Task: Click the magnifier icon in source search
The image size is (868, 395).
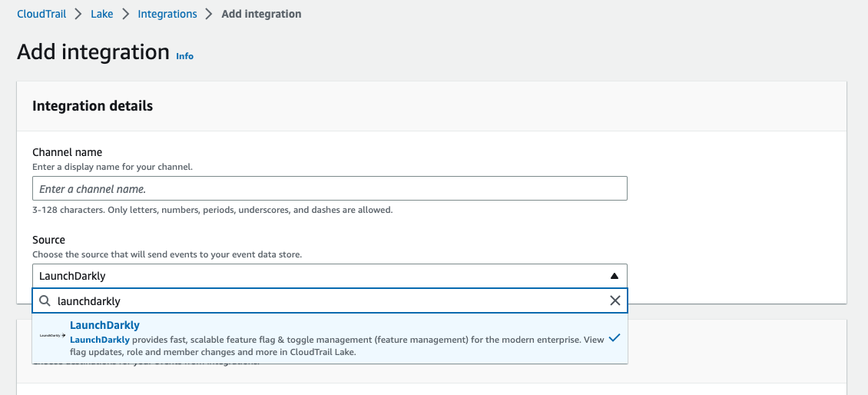Action: [45, 301]
